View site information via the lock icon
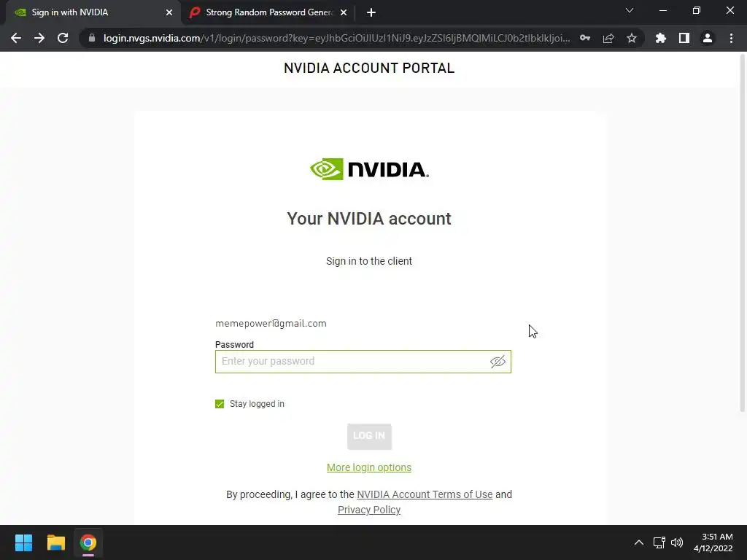Viewport: 747px width, 560px height. tap(92, 38)
